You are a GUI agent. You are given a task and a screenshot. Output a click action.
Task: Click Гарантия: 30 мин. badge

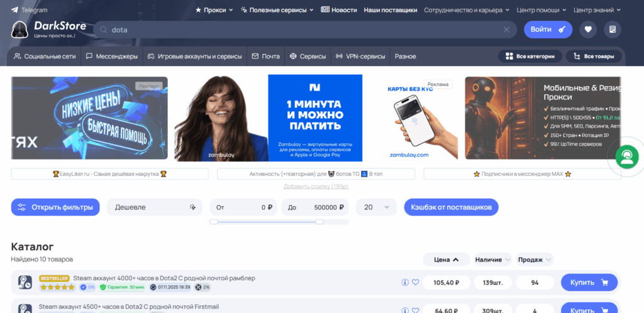coord(123,287)
